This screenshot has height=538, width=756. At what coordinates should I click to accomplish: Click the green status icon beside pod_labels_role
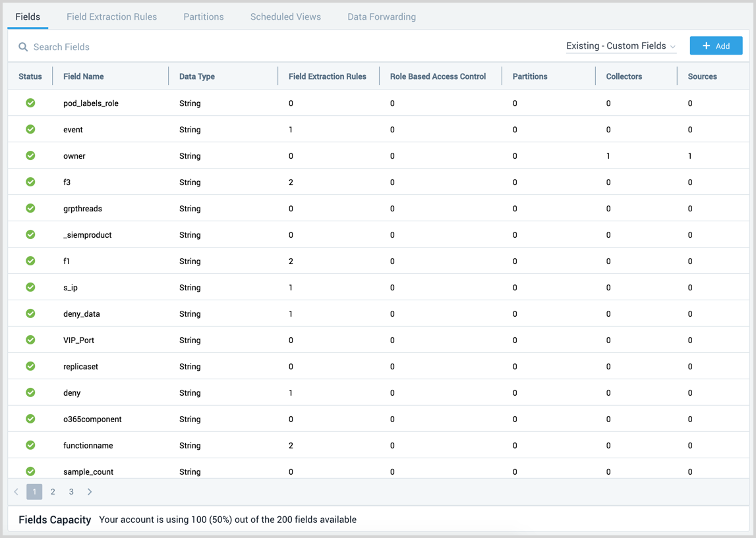click(x=30, y=103)
